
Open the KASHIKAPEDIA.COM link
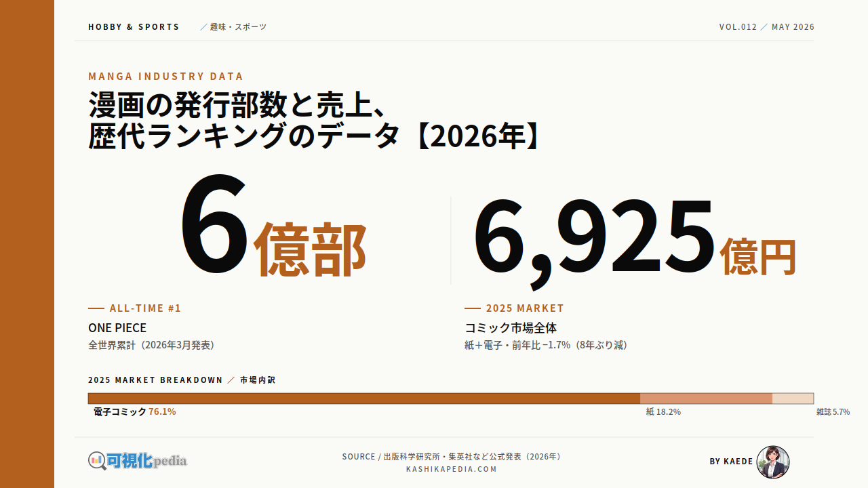452,469
